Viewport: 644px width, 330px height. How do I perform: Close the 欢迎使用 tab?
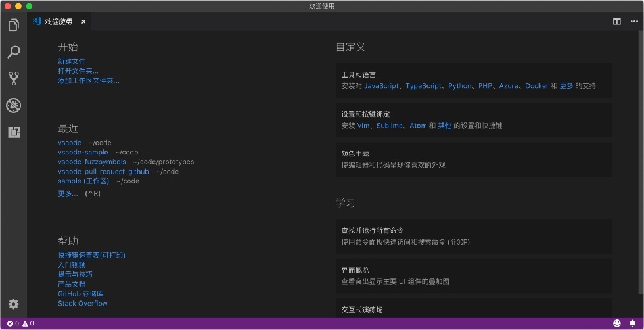point(83,22)
